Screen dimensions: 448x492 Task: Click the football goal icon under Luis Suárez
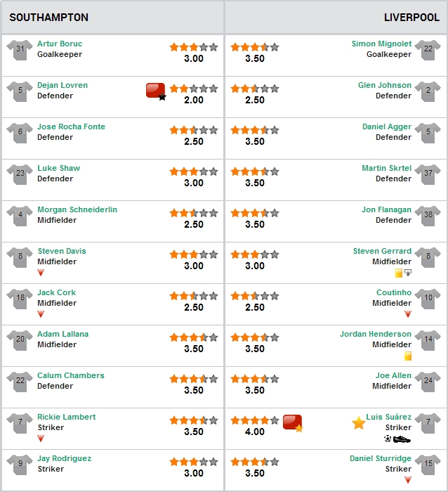click(x=388, y=439)
